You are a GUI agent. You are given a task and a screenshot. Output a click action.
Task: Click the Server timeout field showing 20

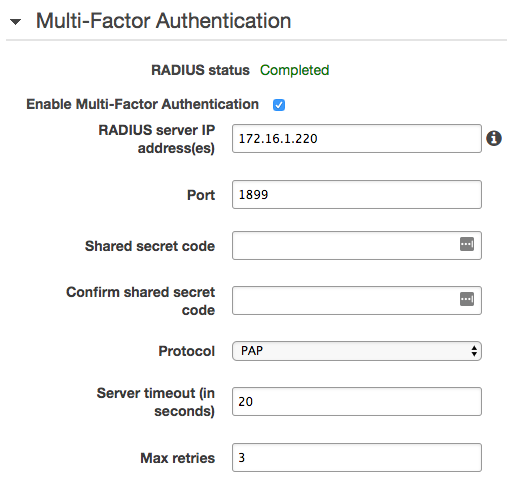click(357, 401)
